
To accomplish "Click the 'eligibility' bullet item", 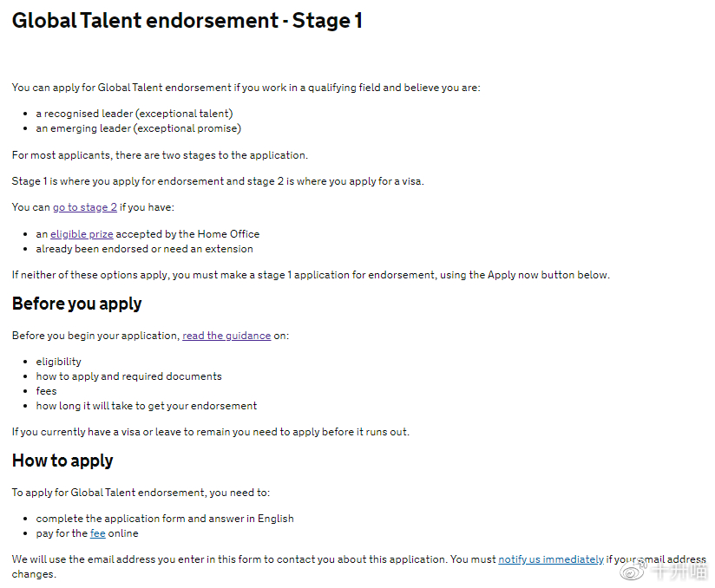I will [59, 362].
